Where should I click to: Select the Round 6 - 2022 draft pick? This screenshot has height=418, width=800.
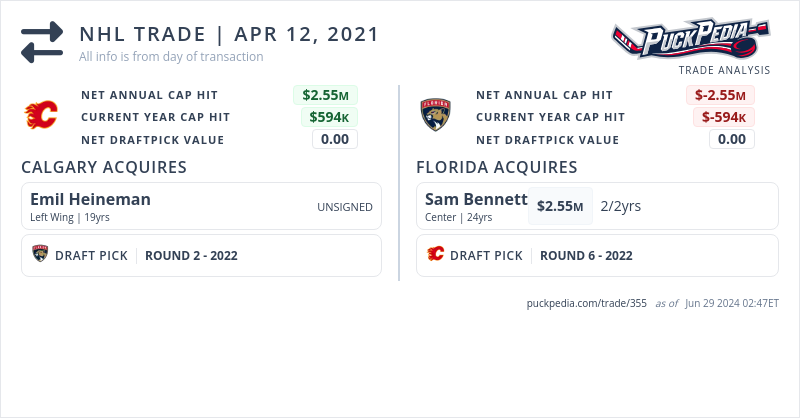pos(586,255)
